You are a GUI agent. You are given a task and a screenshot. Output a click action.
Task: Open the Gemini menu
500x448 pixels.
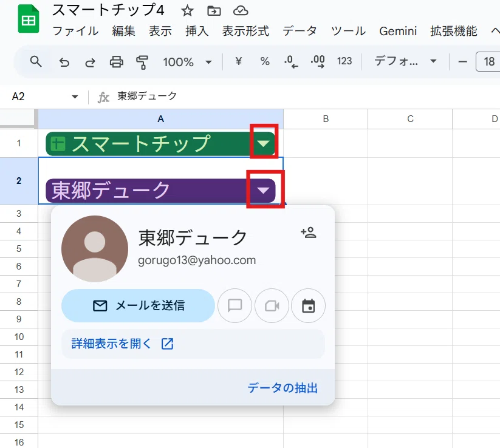[x=398, y=31]
